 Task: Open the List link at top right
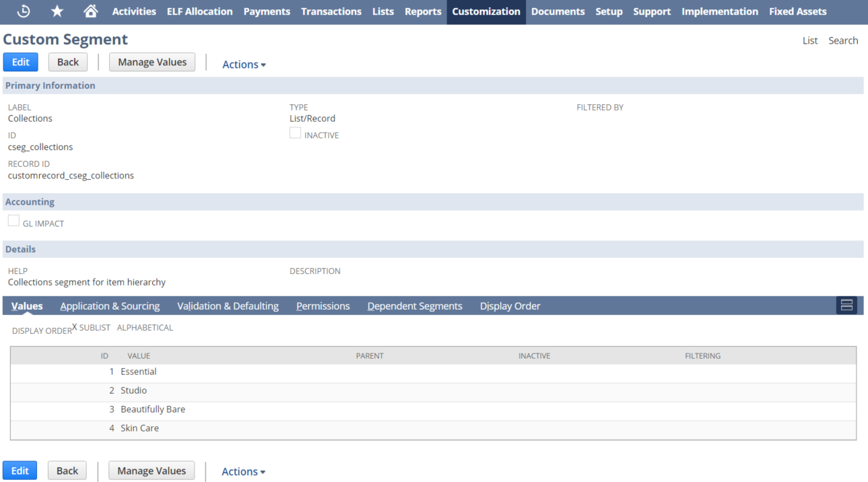click(x=810, y=40)
